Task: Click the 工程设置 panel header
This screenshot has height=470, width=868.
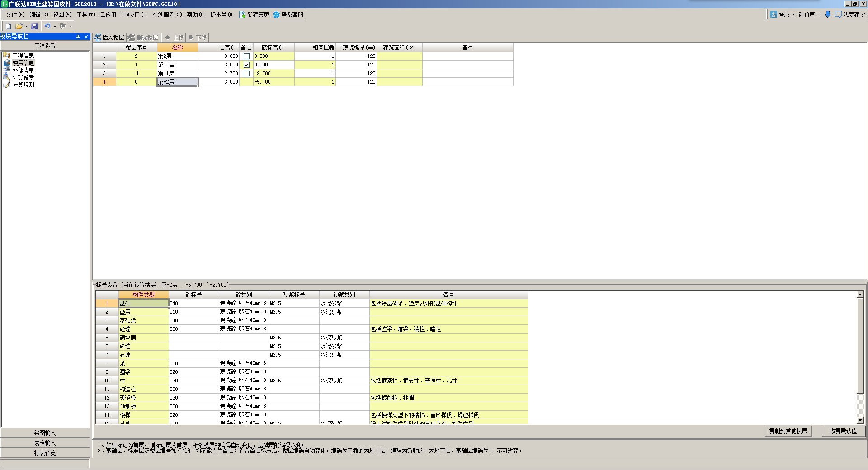Action: tap(45, 46)
